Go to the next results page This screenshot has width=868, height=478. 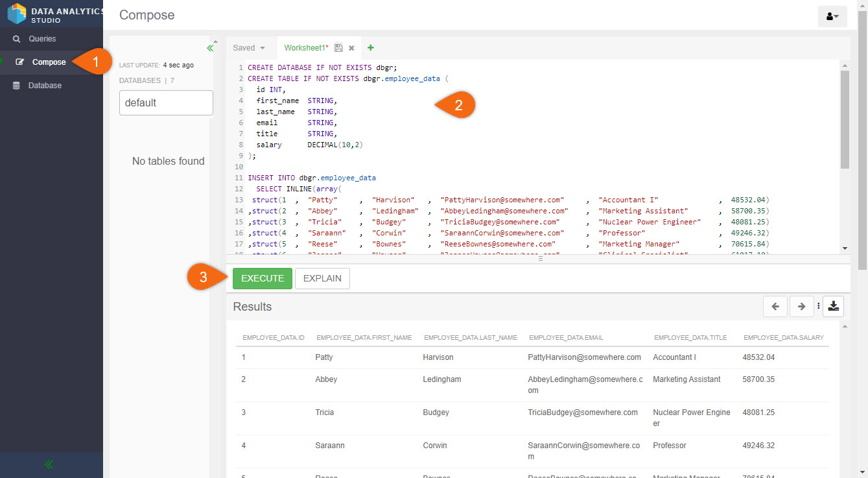801,307
